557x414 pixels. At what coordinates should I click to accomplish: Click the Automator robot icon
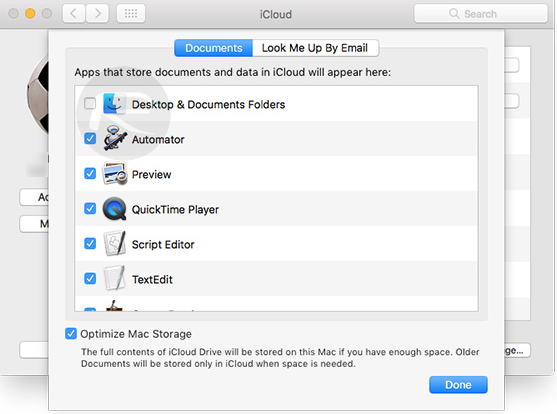click(x=115, y=138)
